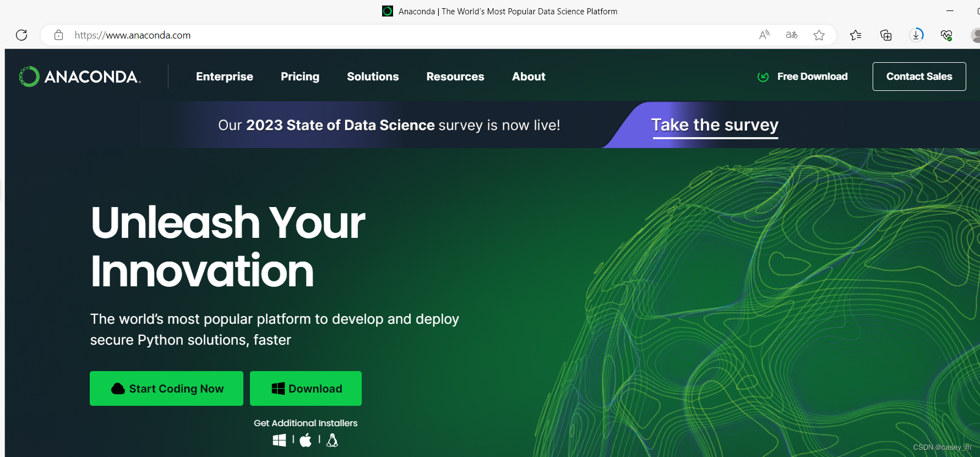Click the Get Additional Installers text
Screen dimensions: 980x457
pos(306,423)
